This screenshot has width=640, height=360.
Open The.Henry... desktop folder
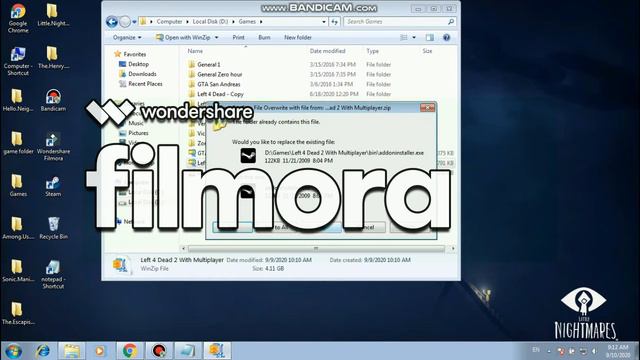pos(53,57)
